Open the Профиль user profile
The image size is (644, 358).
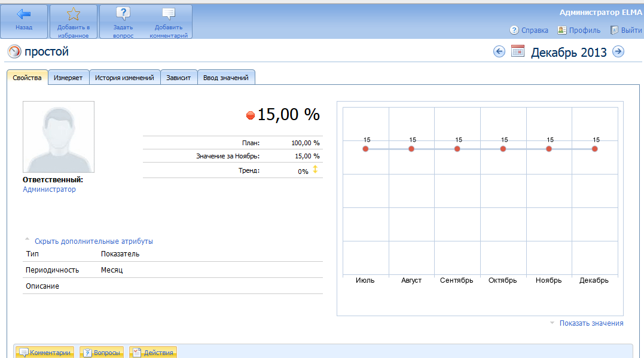pyautogui.click(x=579, y=30)
